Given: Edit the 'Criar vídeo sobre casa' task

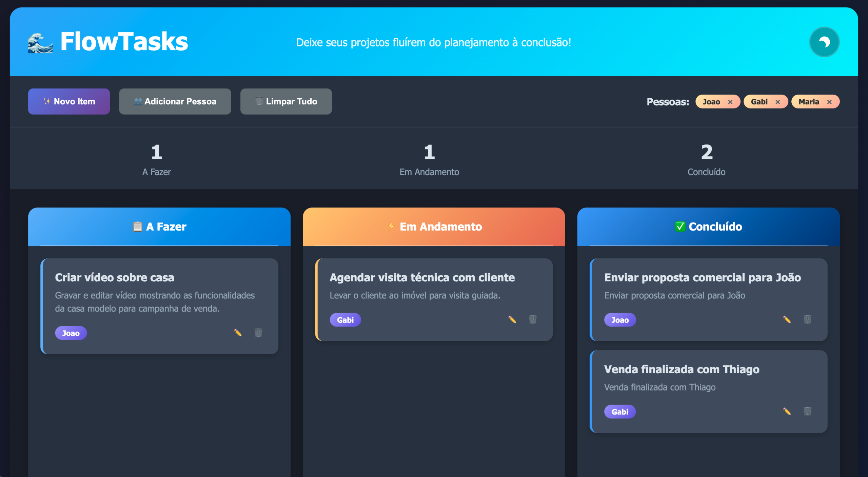Looking at the screenshot, I should (238, 333).
